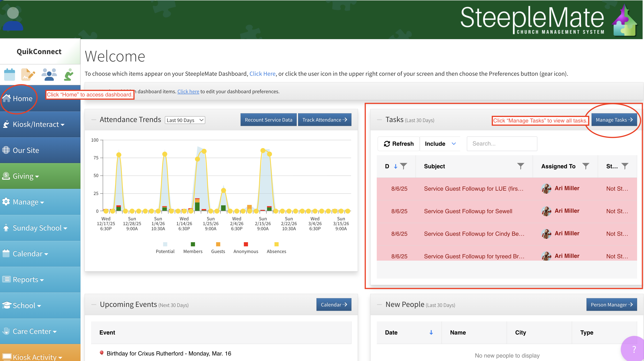Click the Manage Tasks button

(x=614, y=120)
